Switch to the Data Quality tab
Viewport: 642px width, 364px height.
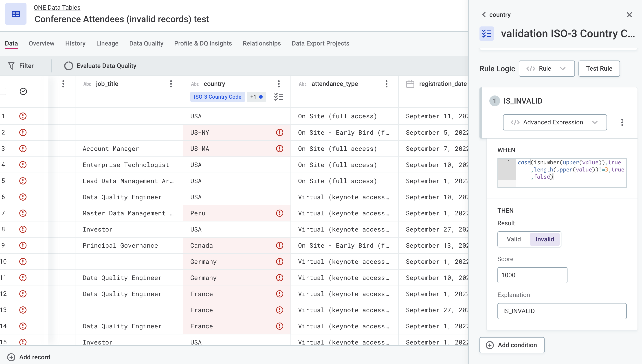click(x=146, y=43)
